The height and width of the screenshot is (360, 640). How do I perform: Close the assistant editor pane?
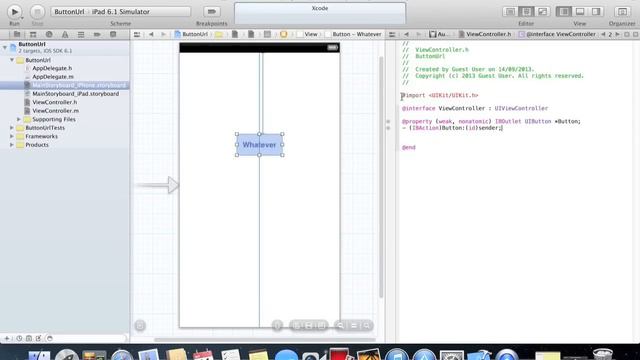point(636,35)
